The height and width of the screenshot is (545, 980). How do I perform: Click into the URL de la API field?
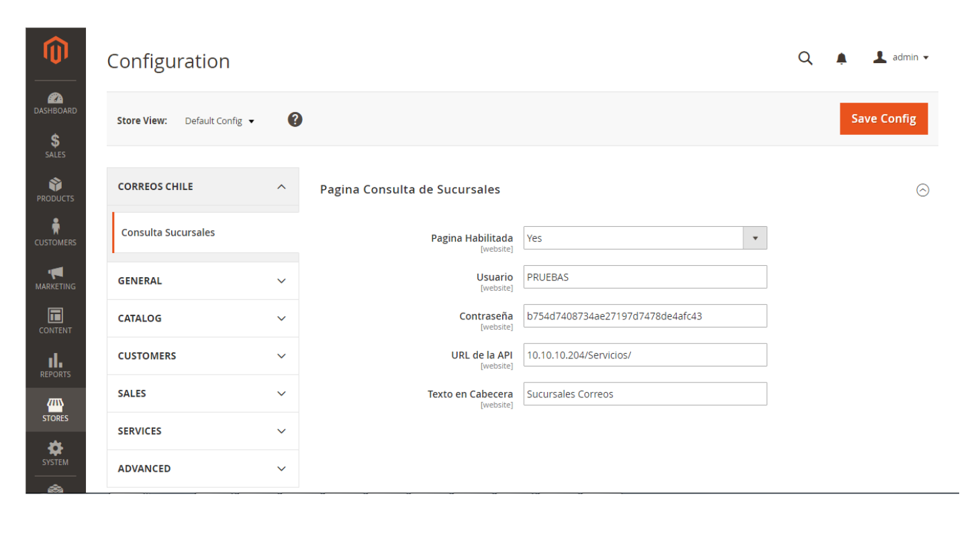645,355
